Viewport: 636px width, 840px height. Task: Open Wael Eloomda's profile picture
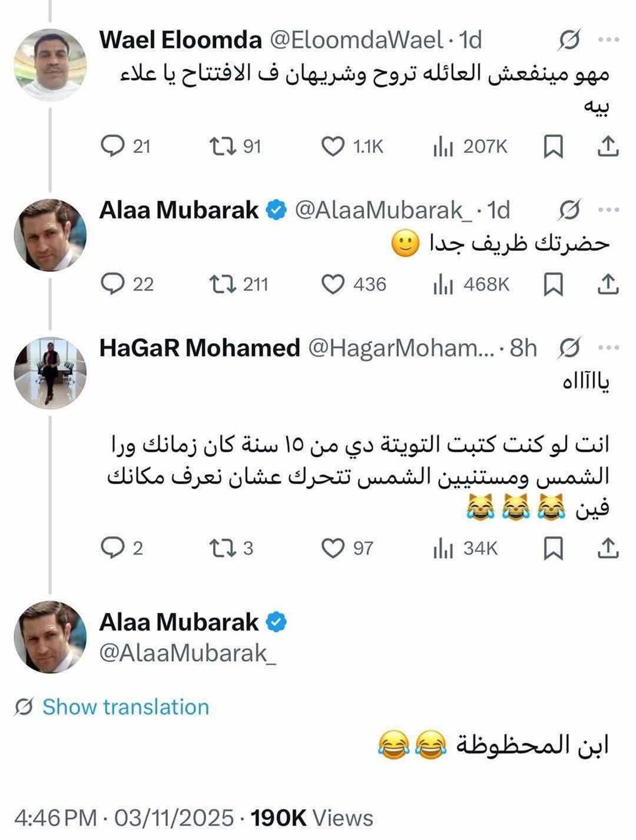coord(50,64)
